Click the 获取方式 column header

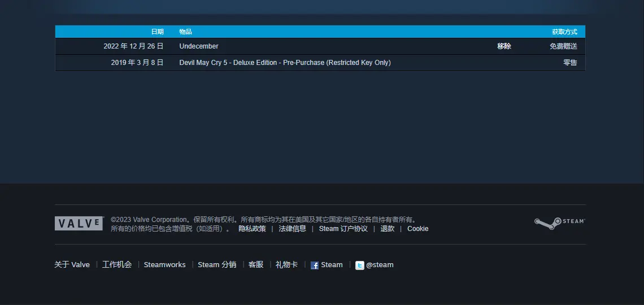(x=564, y=32)
